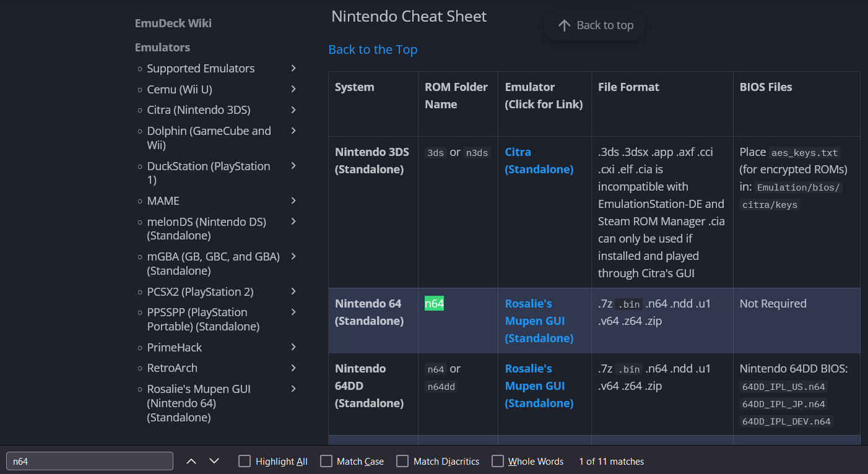The width and height of the screenshot is (868, 474).
Task: Open PCSX2 (PlayStation 2) sidebar entry
Action: (200, 291)
